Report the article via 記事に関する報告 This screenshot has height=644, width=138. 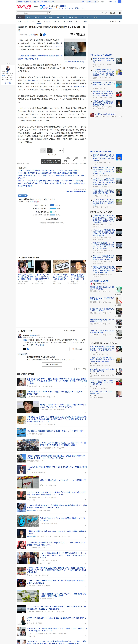[24, 163]
